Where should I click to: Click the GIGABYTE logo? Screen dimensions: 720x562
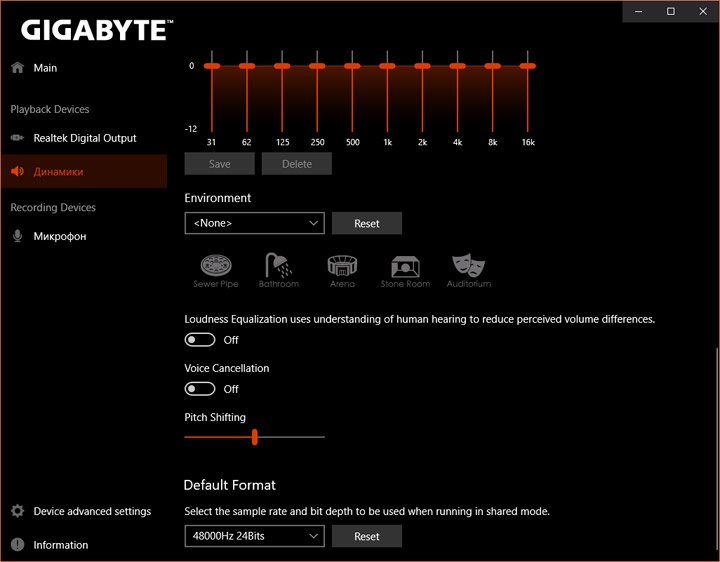pos(97,30)
